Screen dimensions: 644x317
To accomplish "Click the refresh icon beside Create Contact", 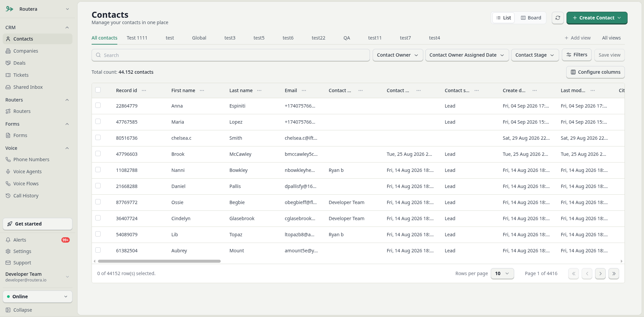I will (x=557, y=18).
